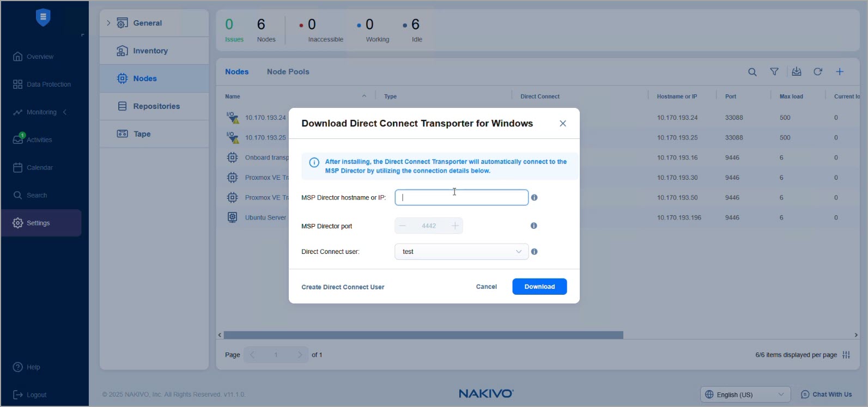Viewport: 868px width, 407px height.
Task: Click the Name column sort arrow
Action: point(364,96)
